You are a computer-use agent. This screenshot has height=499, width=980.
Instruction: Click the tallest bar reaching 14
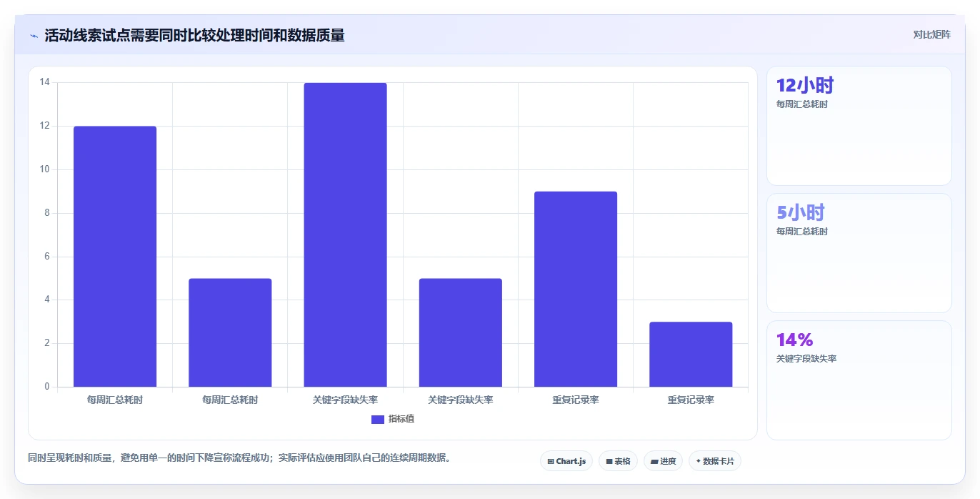coord(345,234)
